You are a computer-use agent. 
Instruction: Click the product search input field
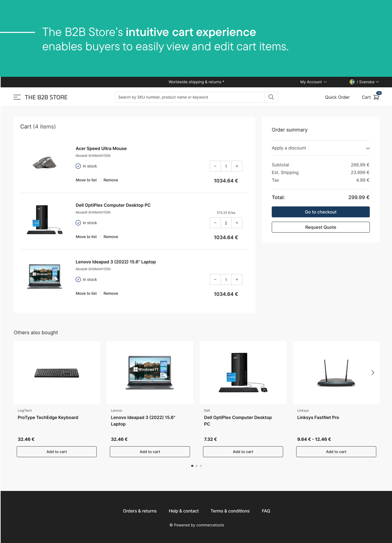click(x=189, y=97)
